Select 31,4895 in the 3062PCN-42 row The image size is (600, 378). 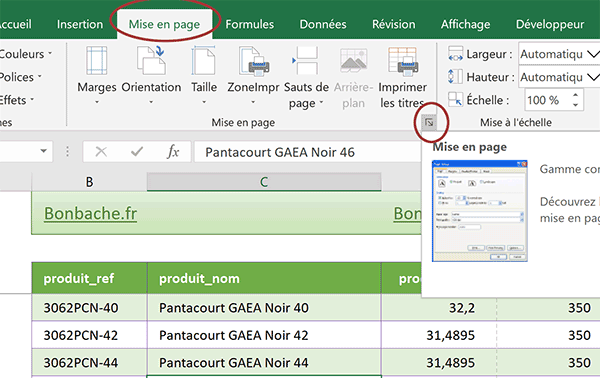tap(439, 335)
